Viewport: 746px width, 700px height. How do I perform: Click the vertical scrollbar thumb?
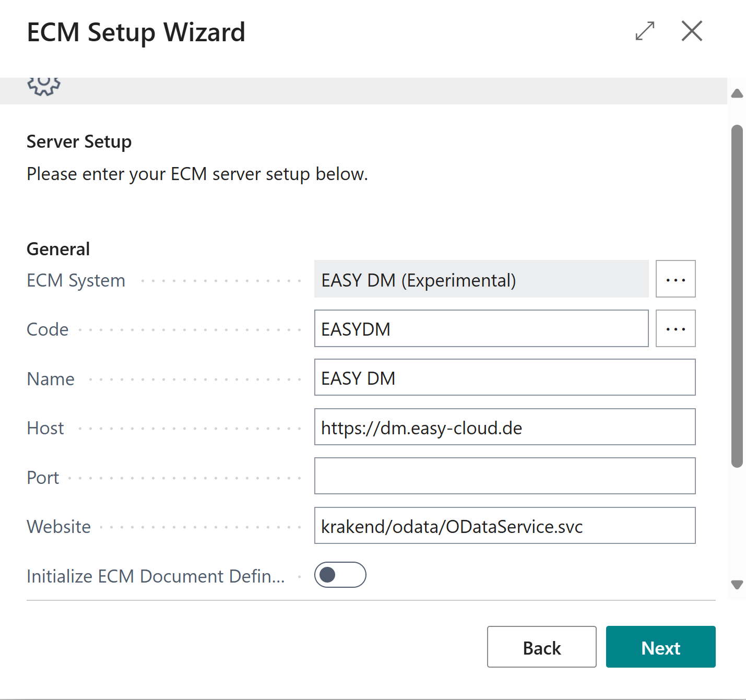[x=737, y=296]
